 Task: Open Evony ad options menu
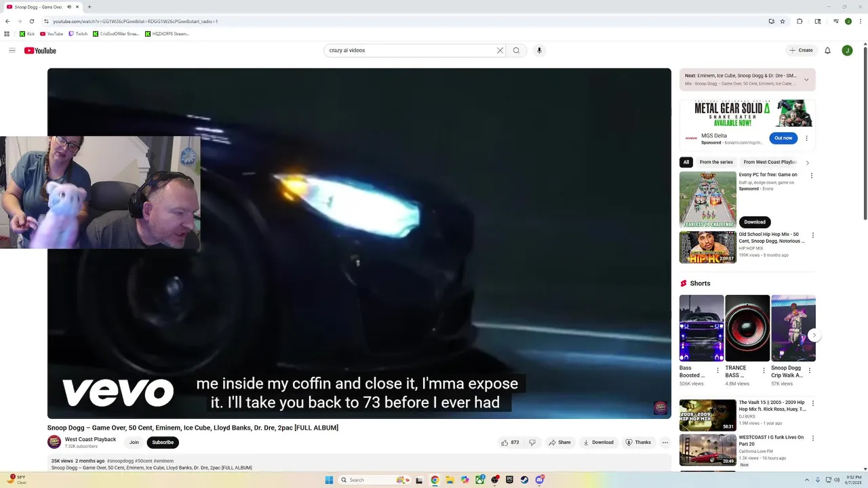812,176
